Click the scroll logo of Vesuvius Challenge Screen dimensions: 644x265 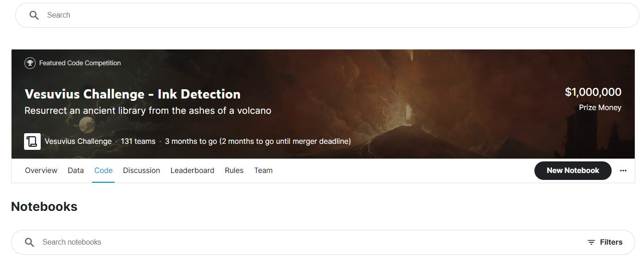pos(32,141)
